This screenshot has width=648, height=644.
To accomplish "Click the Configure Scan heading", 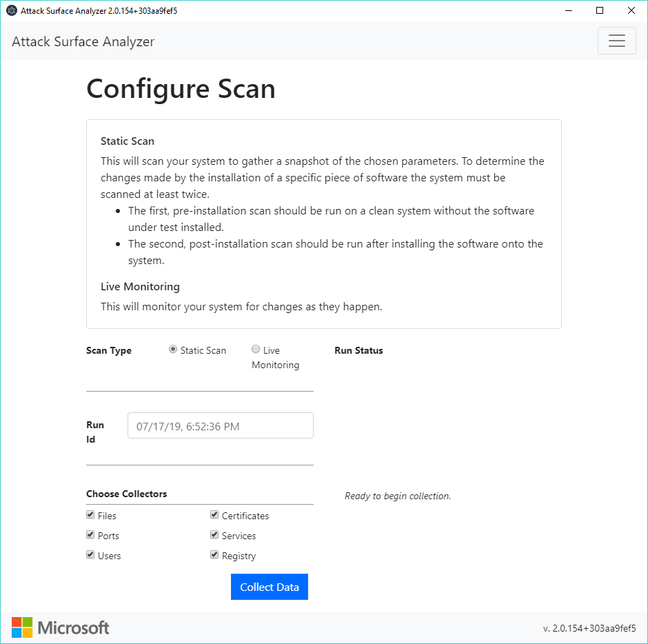I will click(181, 89).
